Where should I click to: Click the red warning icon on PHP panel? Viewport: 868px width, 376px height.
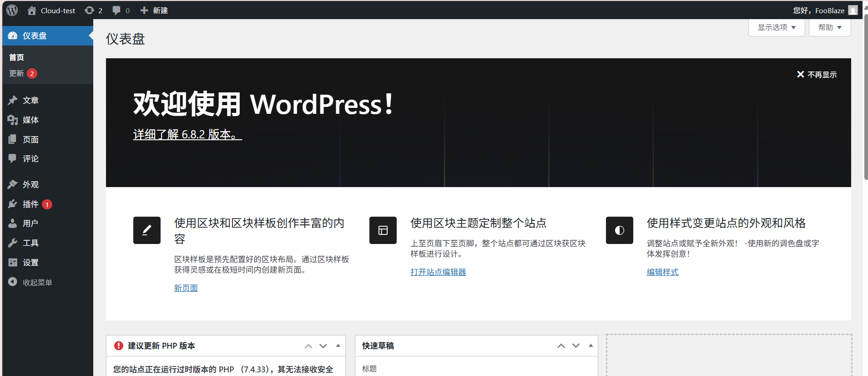[119, 346]
